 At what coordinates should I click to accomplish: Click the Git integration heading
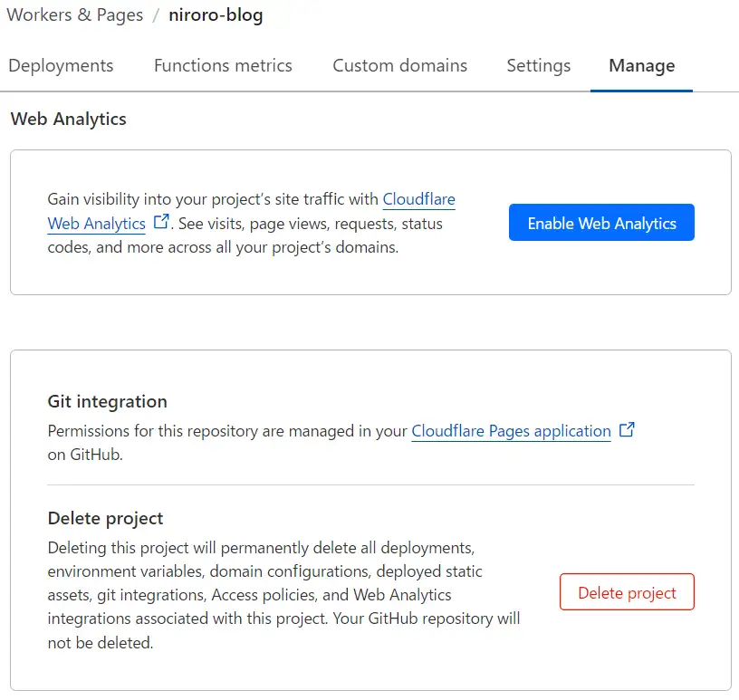(108, 401)
